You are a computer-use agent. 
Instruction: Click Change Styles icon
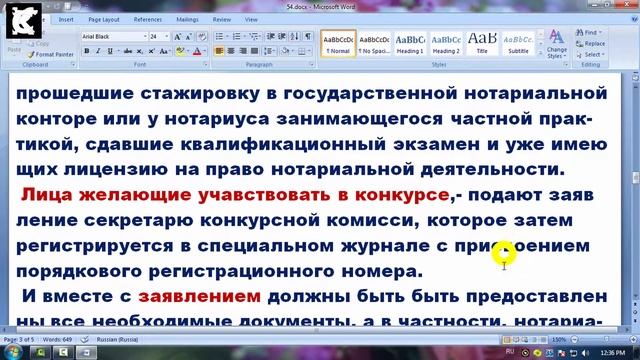(x=557, y=44)
